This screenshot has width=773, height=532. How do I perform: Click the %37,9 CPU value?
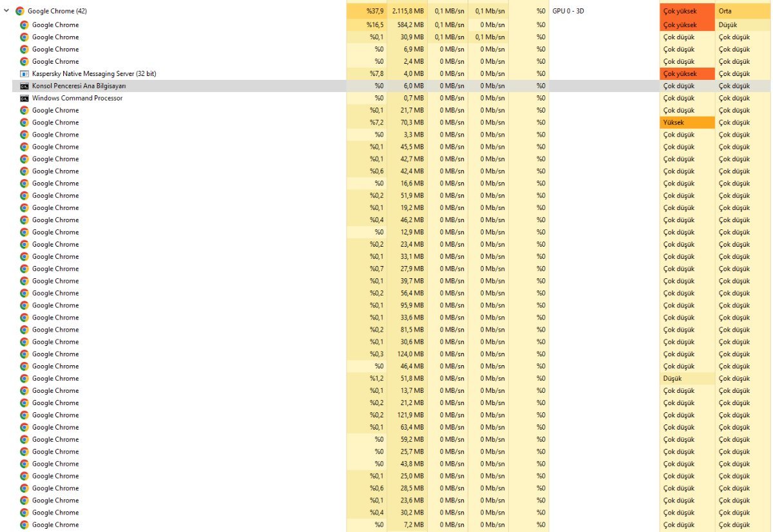coord(375,11)
